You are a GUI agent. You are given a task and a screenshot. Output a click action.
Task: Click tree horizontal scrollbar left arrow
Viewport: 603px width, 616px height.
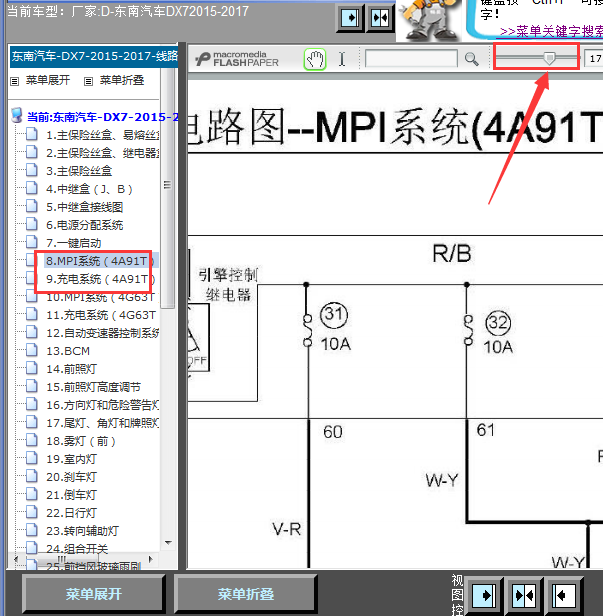tap(15, 559)
